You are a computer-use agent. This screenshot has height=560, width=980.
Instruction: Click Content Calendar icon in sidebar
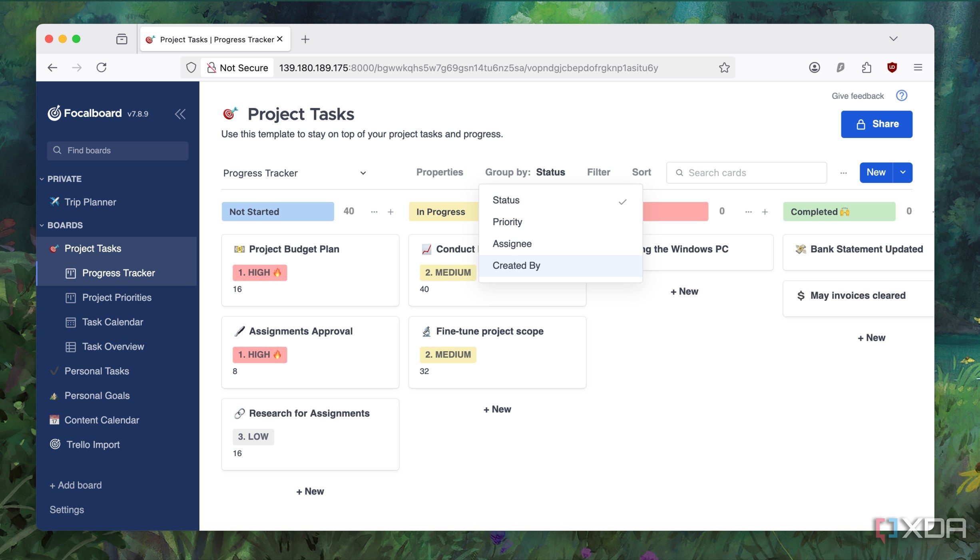(54, 420)
